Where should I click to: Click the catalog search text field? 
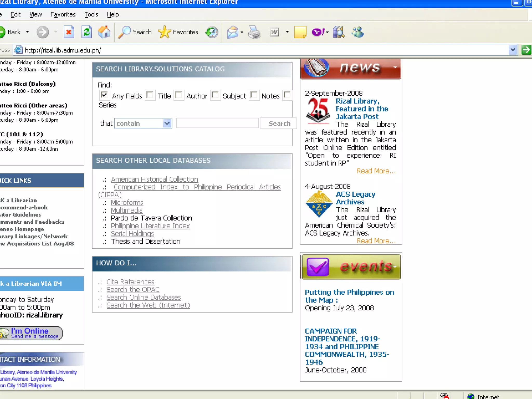click(217, 123)
